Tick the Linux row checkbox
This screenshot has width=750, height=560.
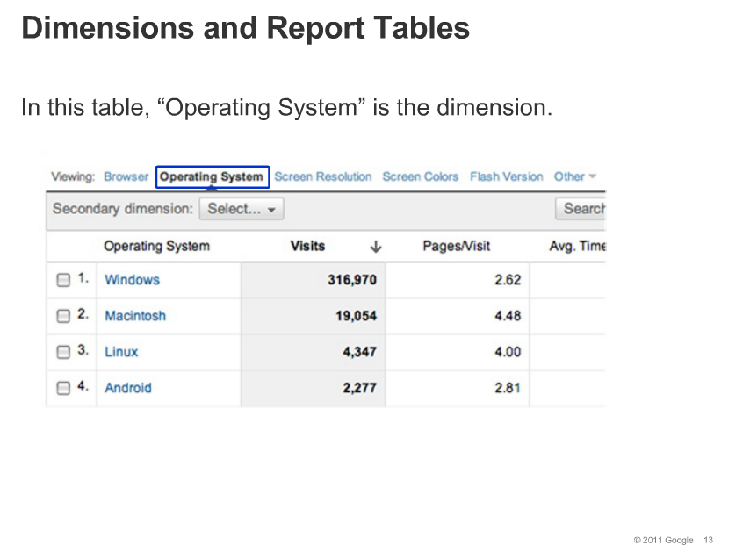pos(63,352)
